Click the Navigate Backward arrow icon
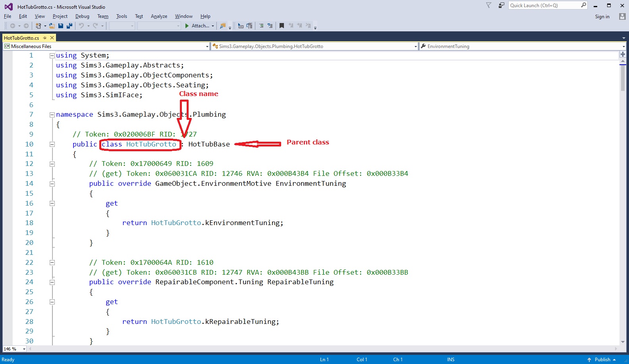629x364 pixels. coord(13,26)
